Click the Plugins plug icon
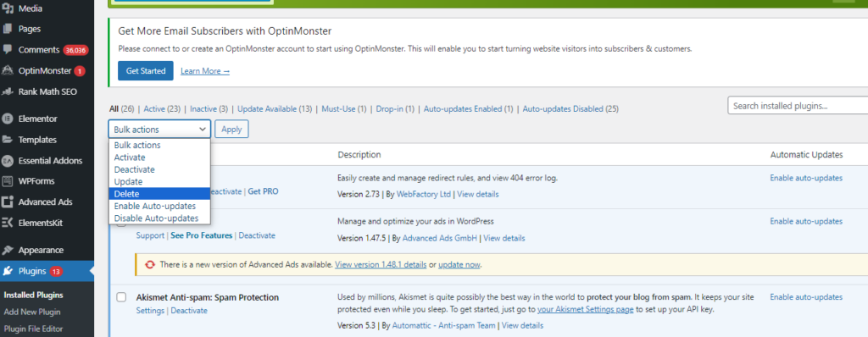868x337 pixels. pos(8,271)
